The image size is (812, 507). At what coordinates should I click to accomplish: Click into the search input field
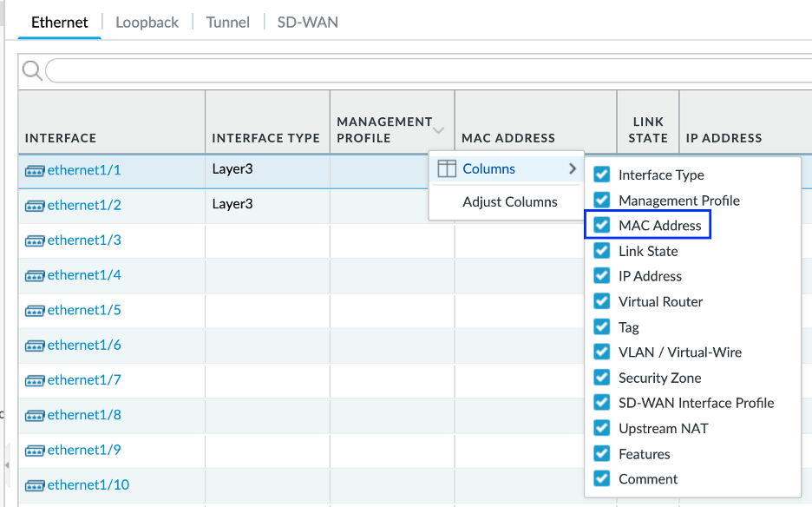pyautogui.click(x=425, y=70)
